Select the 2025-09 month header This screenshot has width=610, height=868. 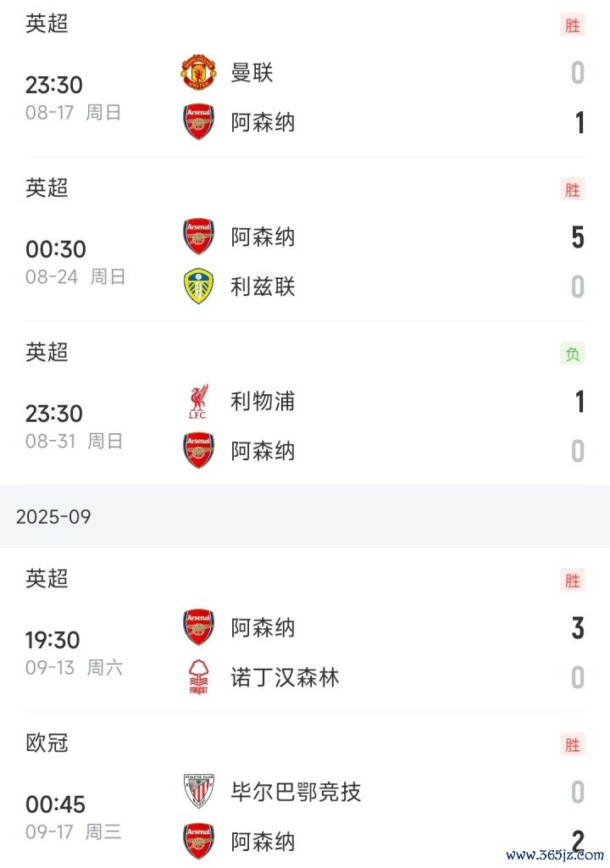coord(53,516)
